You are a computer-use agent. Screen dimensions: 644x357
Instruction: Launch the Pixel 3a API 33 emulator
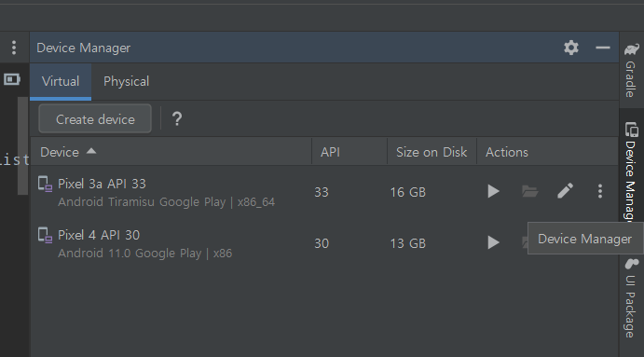493,191
